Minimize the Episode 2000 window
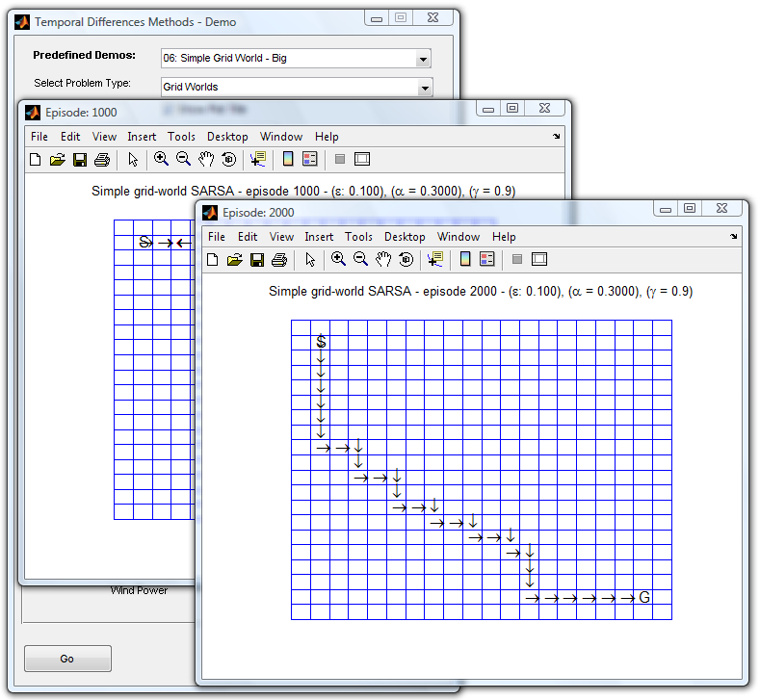 [x=666, y=209]
